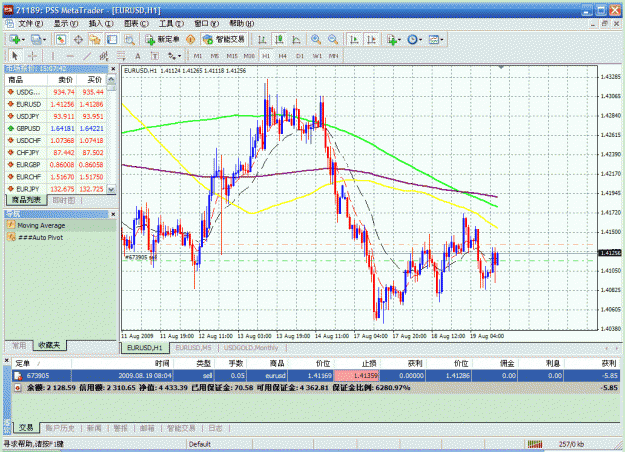Click the 新定单 new order button
This screenshot has width=625, height=452.
pos(162,39)
